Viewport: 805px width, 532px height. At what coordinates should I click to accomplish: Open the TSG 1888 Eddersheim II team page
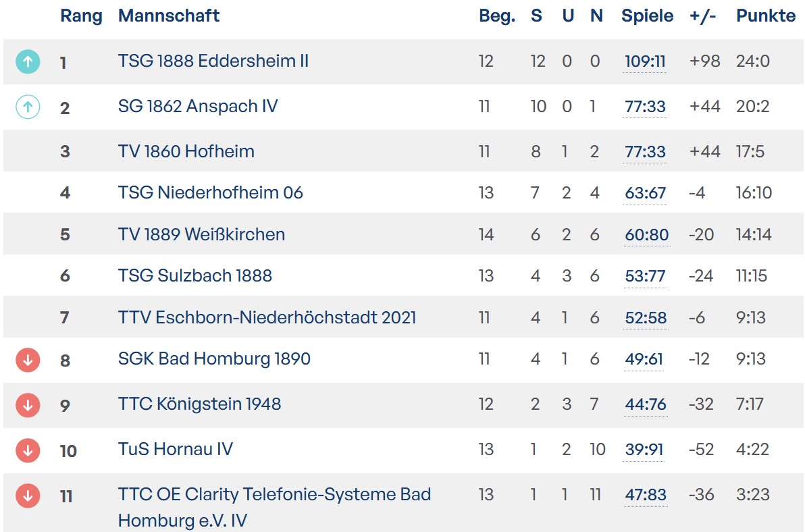coord(213,61)
